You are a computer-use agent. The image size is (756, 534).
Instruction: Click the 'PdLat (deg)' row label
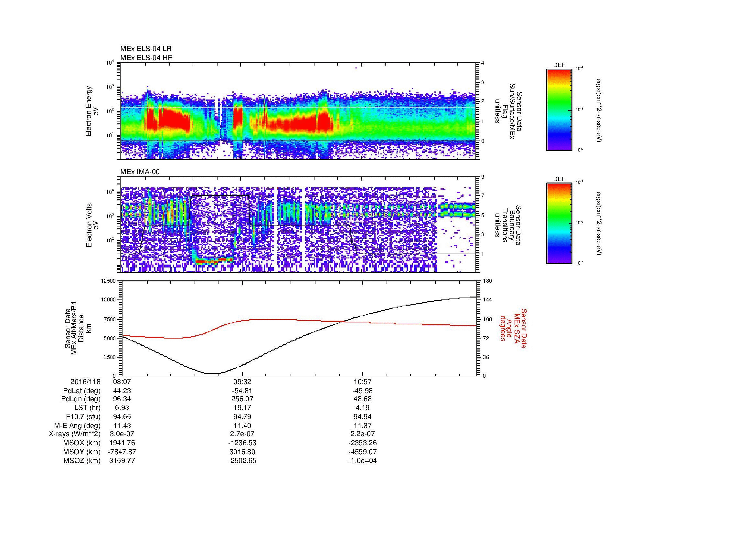82,391
